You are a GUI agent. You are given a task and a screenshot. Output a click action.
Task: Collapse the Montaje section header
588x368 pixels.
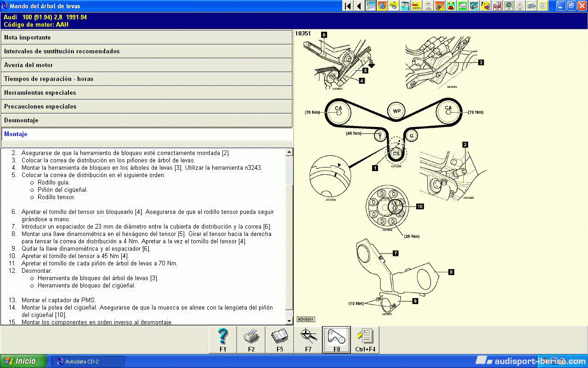147,134
